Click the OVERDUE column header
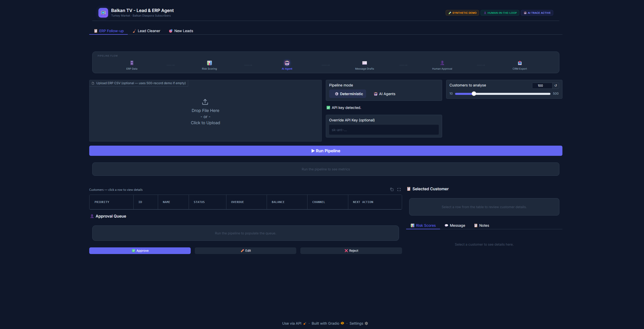 point(246,202)
